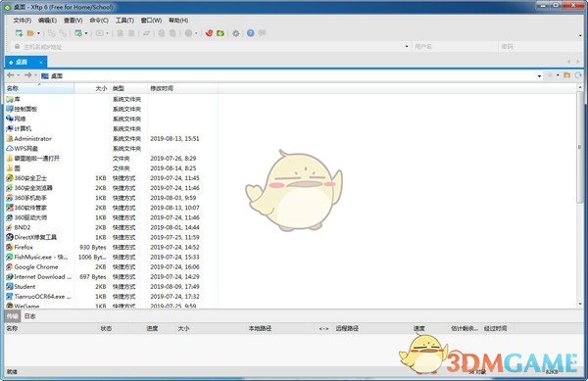Select the BND2 shortcut row

click(111, 227)
